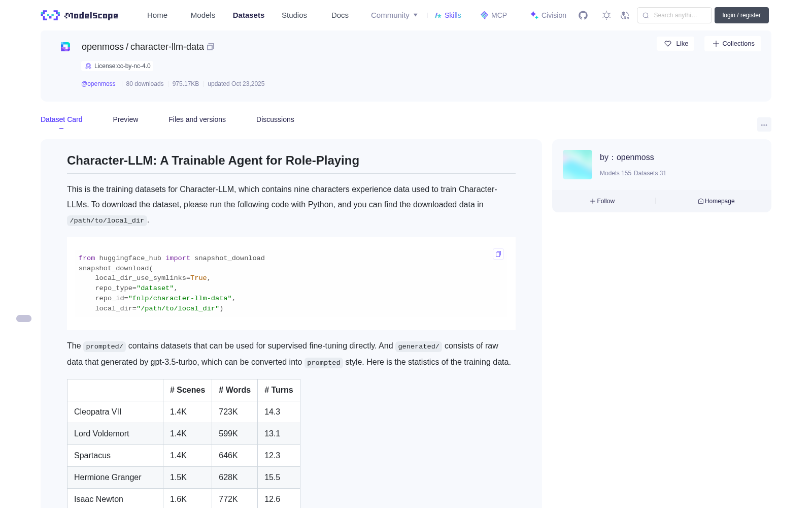The height and width of the screenshot is (508, 812).
Task: Expand the Community dropdown menu
Action: click(x=394, y=15)
